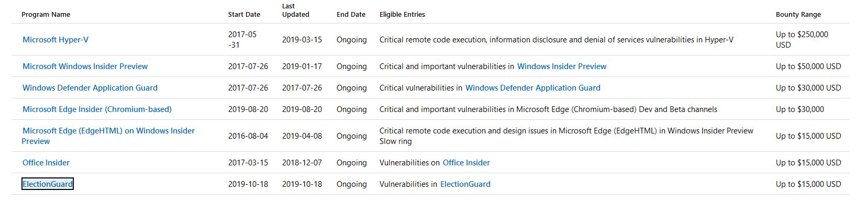Click the Start Date column header
This screenshot has height=213, width=868.
244,15
